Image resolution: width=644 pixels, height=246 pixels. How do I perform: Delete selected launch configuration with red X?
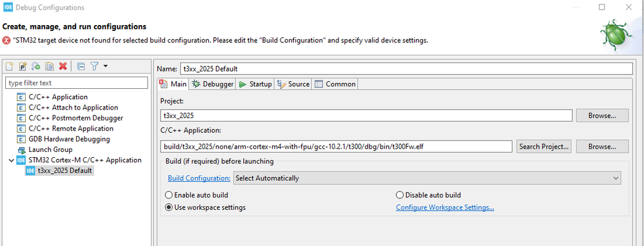click(63, 66)
